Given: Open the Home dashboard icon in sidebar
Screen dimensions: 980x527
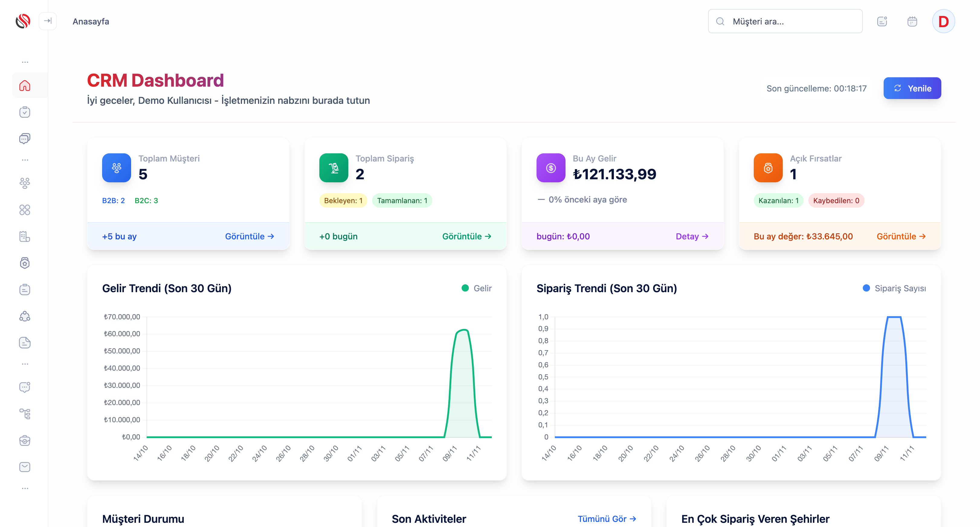Looking at the screenshot, I should click(24, 85).
